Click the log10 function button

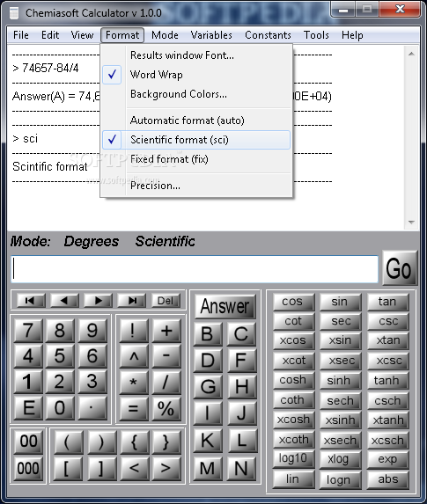point(293,460)
